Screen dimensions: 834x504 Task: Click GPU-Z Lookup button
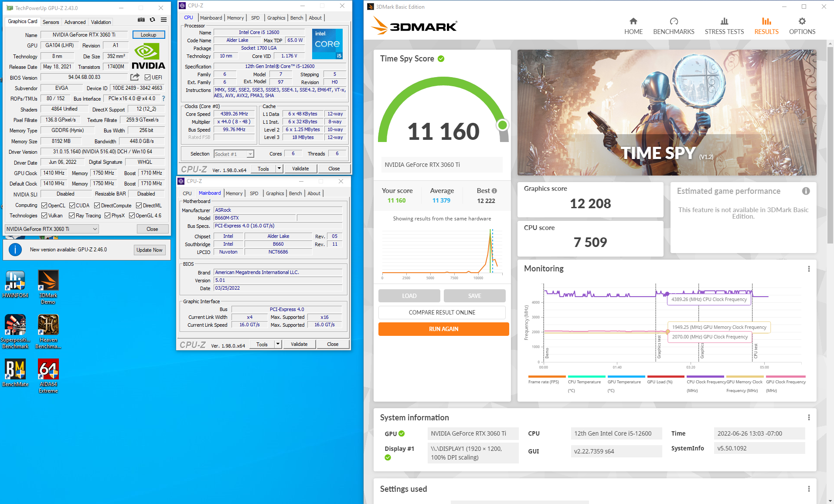pos(148,35)
